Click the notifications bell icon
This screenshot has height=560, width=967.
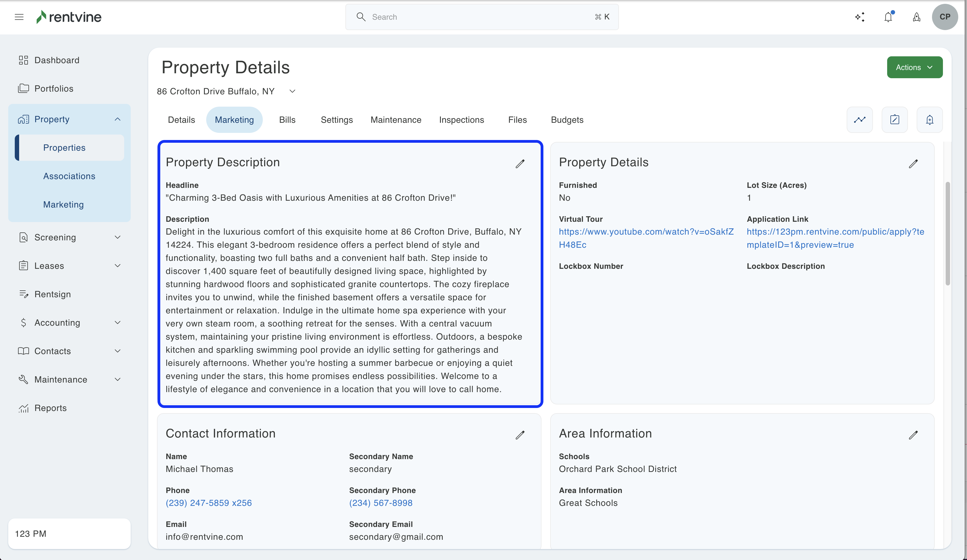pos(888,17)
